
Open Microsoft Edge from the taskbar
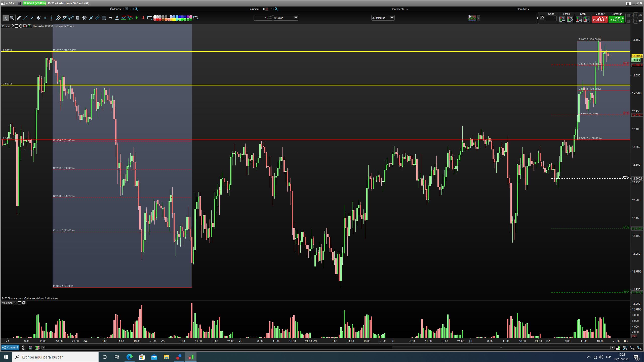coord(129,357)
